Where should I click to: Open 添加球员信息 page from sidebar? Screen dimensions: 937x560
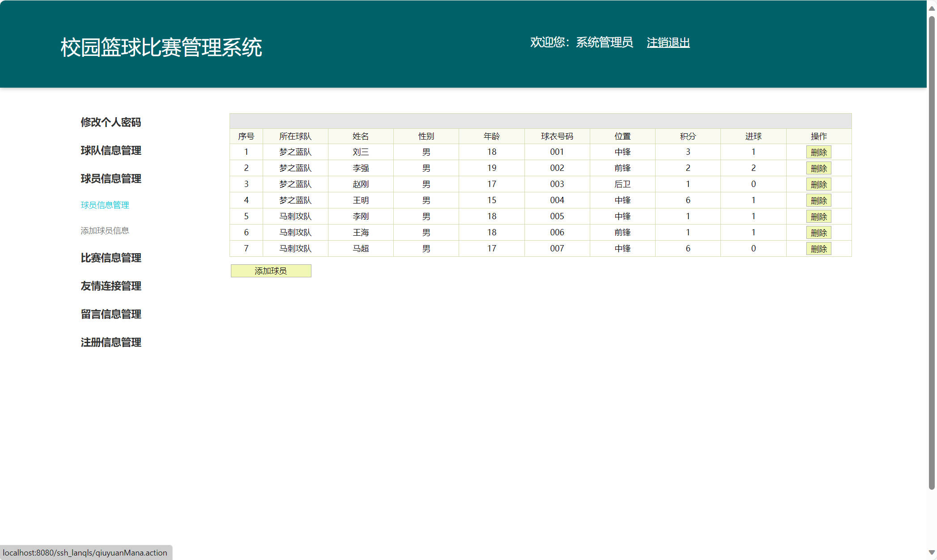[x=104, y=230]
